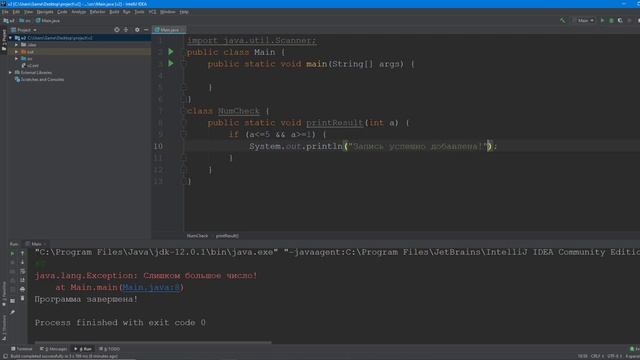Clear console with the trash icon

(x=22, y=298)
